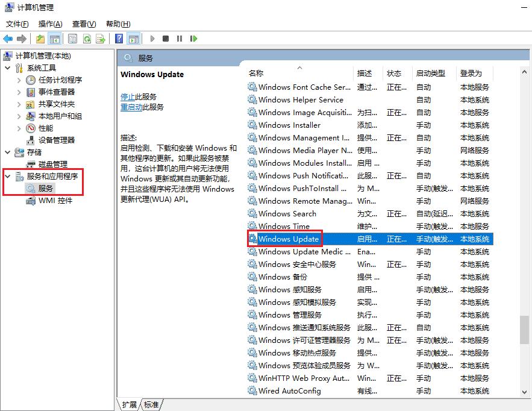Open Help using the blue question mark icon
532x411 pixels.
(119, 39)
